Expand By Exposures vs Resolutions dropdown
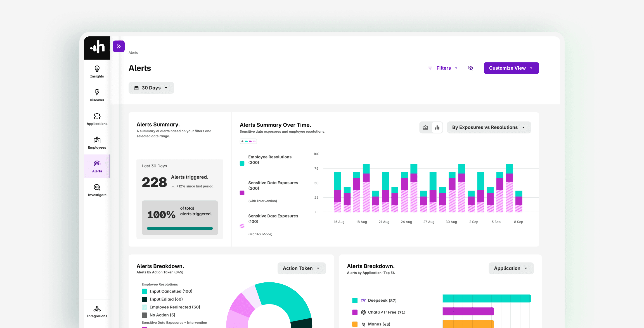The width and height of the screenshot is (644, 328). point(489,127)
